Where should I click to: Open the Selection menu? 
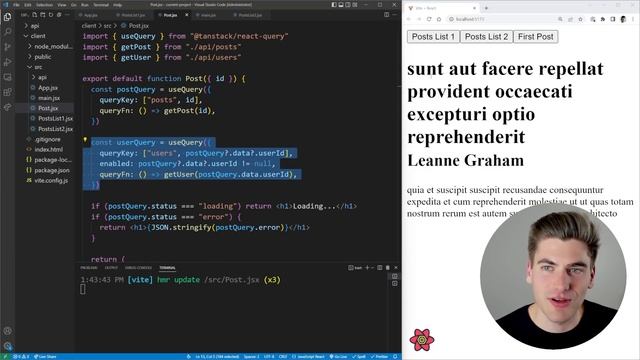pos(44,5)
